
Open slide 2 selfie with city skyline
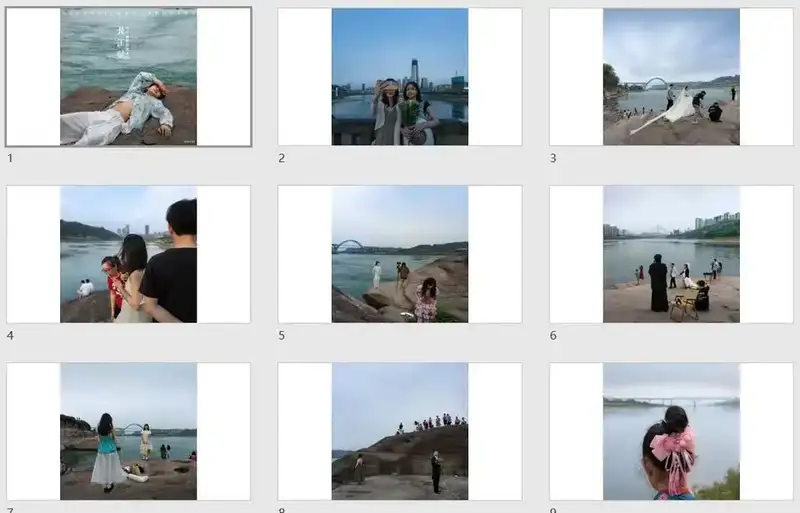pos(399,77)
